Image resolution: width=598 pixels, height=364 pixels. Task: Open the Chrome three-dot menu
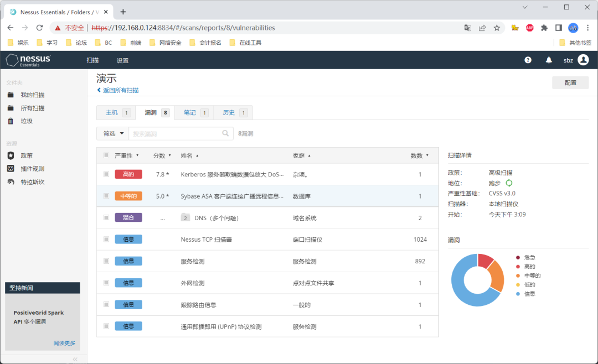pos(587,28)
